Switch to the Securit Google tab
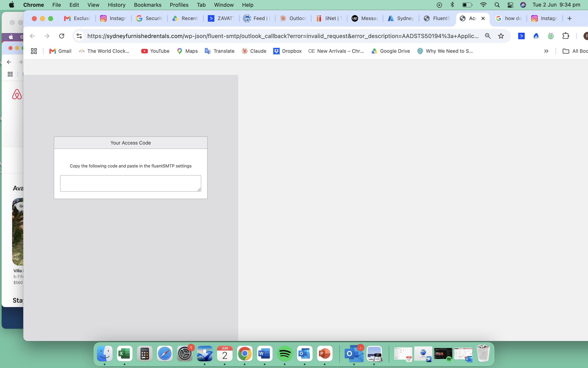This screenshot has width=588, height=368. click(149, 18)
